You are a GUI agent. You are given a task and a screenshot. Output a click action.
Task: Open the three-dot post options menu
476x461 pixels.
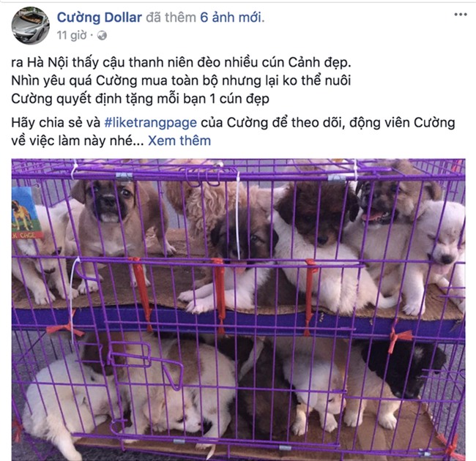pyautogui.click(x=461, y=15)
